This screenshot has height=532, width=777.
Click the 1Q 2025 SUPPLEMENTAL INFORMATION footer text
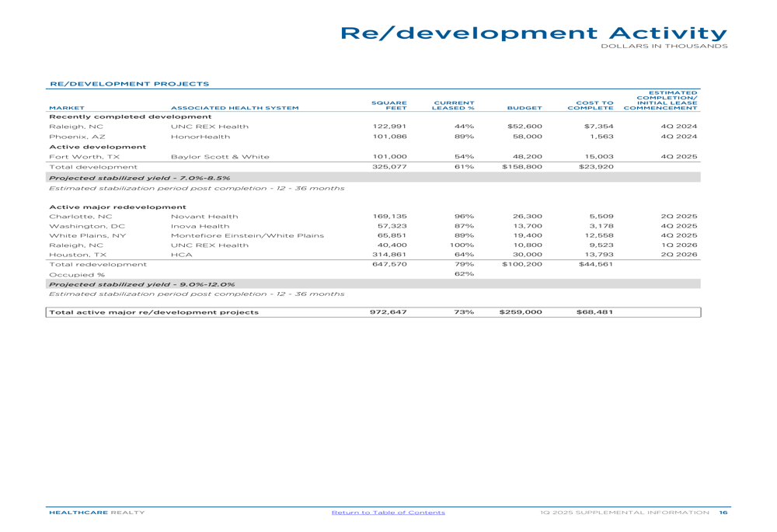pos(625,512)
